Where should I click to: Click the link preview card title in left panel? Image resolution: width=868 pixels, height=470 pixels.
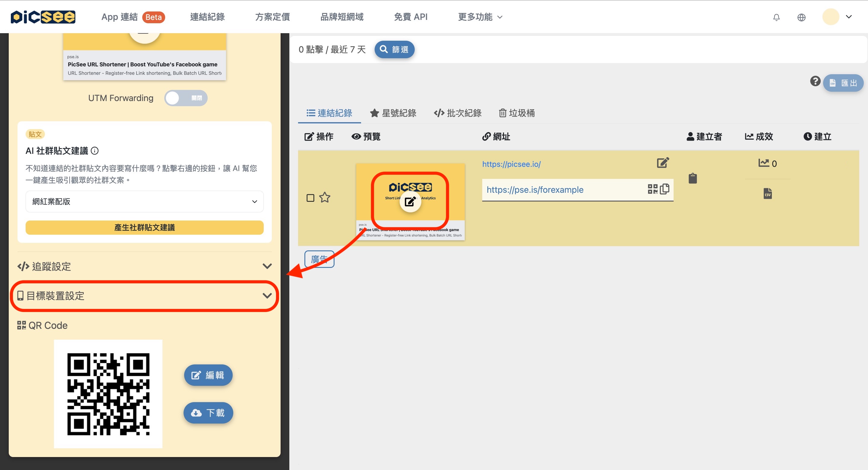pos(143,64)
